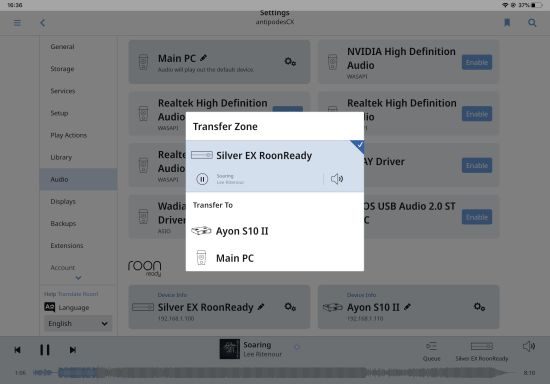Click Device Info for Silver EX RoonReady
Screen dimensions: 550x384
[x=172, y=295]
